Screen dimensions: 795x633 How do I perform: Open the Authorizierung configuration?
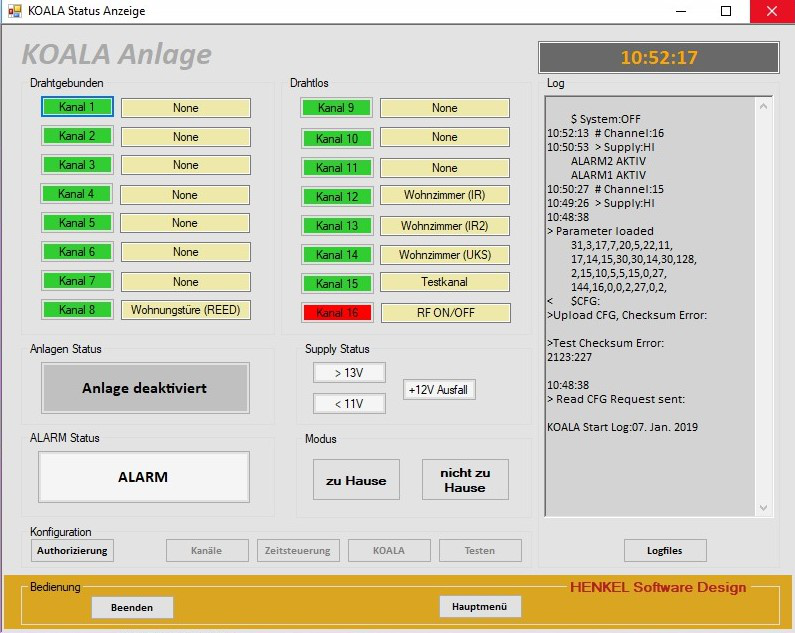click(72, 550)
